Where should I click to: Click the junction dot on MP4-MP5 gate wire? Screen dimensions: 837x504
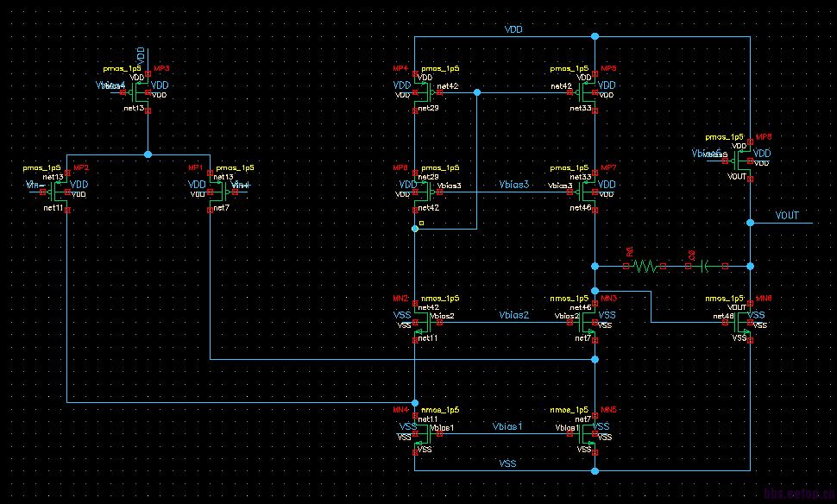pyautogui.click(x=476, y=92)
